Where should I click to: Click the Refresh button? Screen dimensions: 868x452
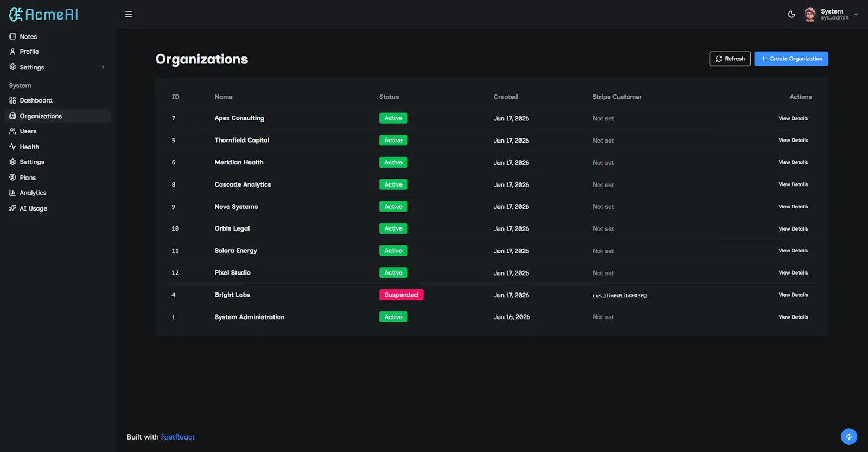click(730, 59)
